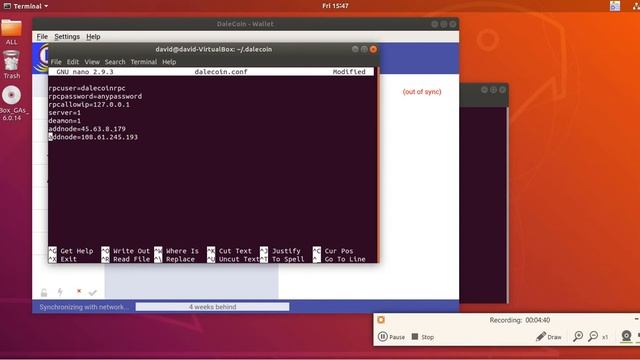
Task: Open the system tray icon in top bar
Action: tap(615, 6)
